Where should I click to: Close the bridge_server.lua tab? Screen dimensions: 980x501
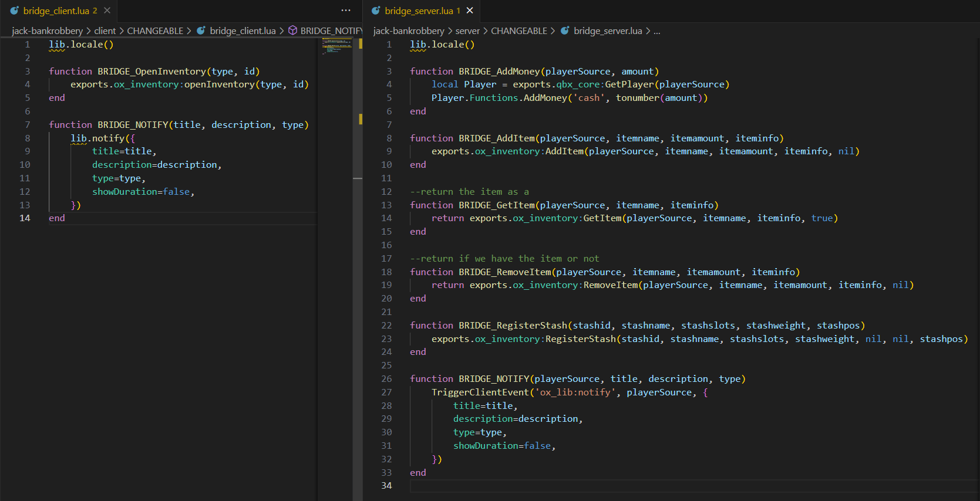pos(470,11)
